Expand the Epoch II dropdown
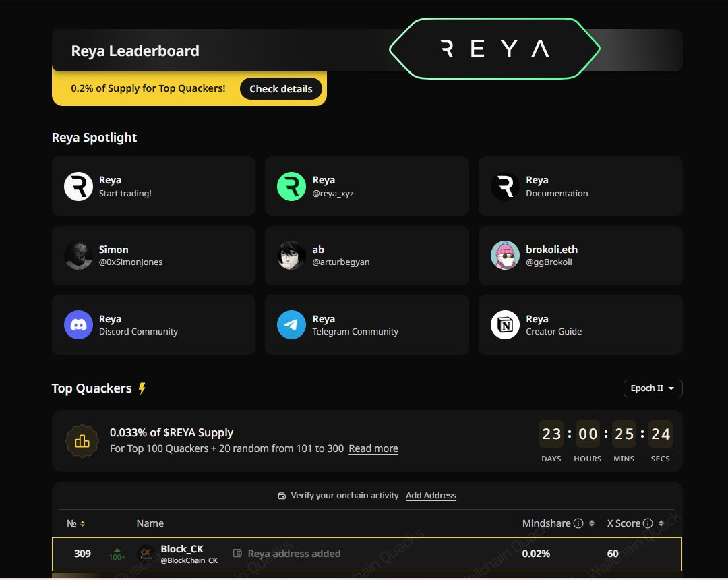The width and height of the screenshot is (728, 580). pos(653,388)
